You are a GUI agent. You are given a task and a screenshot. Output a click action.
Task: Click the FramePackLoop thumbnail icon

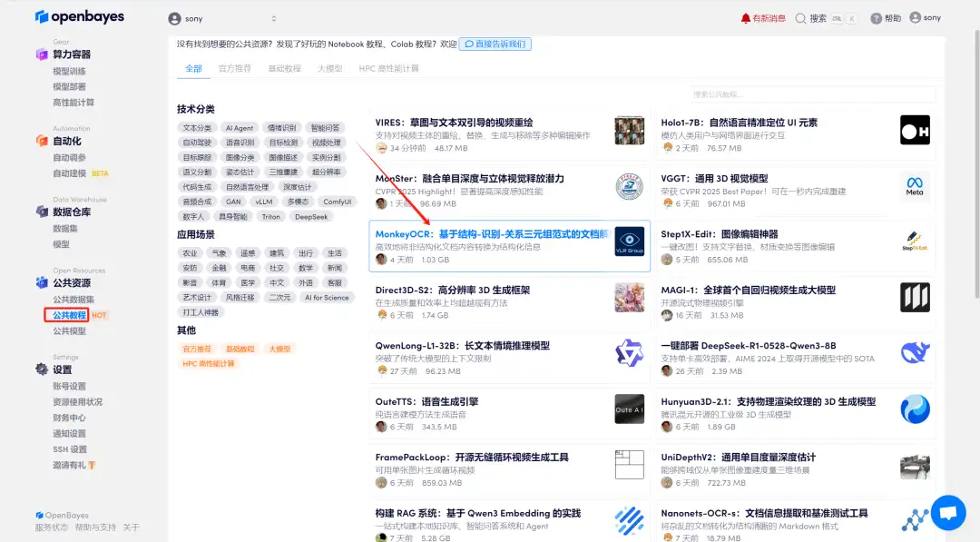[630, 465]
